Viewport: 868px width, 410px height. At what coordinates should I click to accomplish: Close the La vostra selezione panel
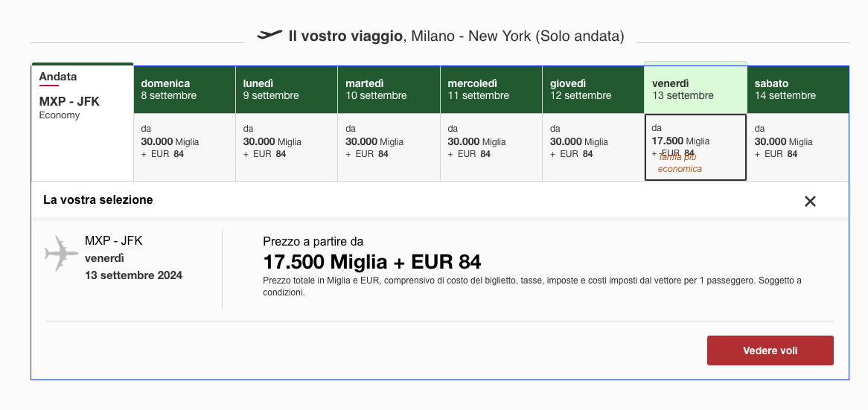(810, 202)
